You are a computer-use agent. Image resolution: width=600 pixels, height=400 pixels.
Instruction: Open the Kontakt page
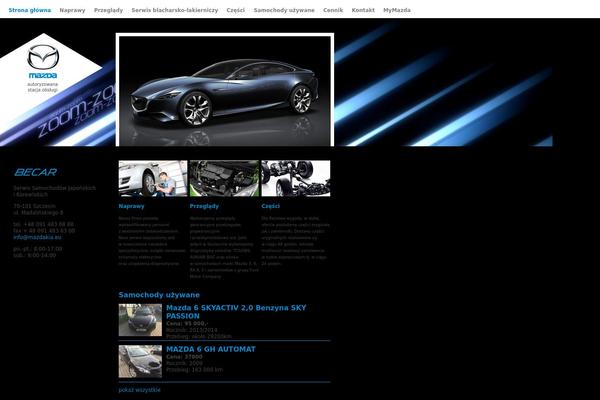coord(363,10)
